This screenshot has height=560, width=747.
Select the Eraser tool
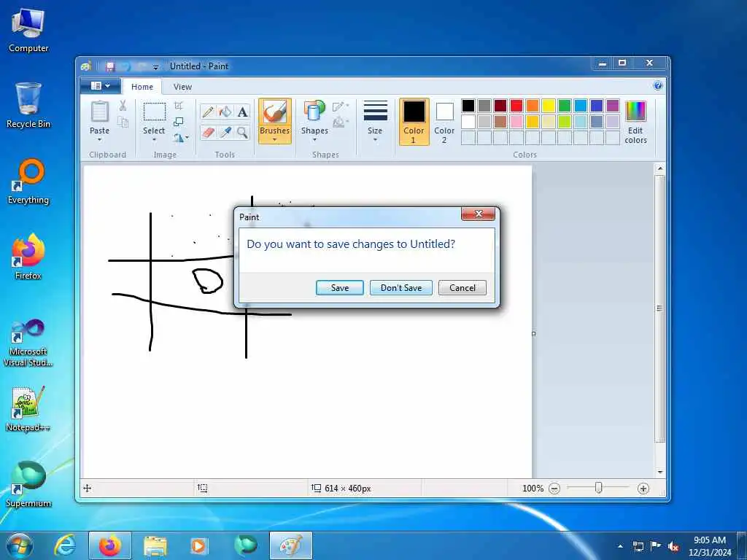[x=208, y=132]
